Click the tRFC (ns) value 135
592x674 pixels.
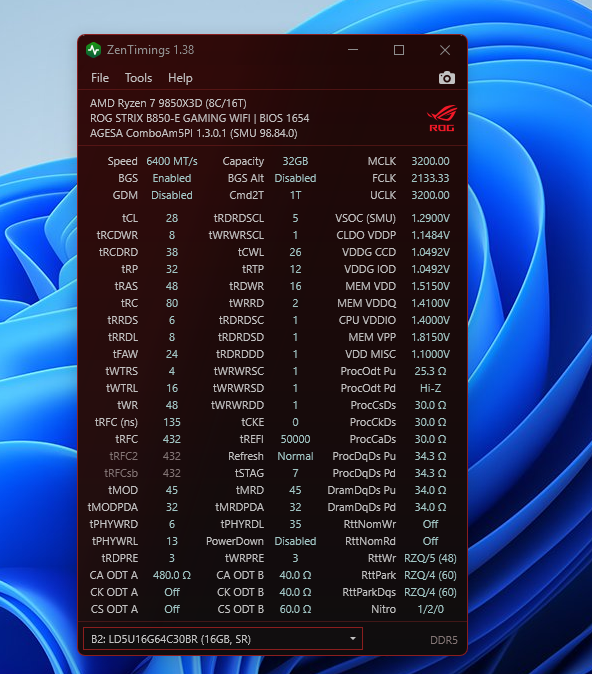(x=172, y=422)
